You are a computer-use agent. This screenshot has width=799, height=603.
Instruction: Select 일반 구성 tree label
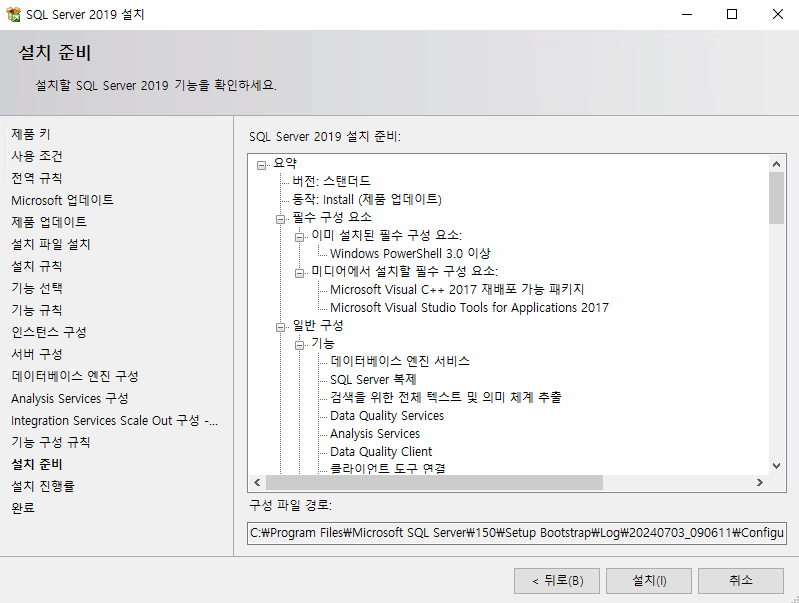[x=318, y=325]
